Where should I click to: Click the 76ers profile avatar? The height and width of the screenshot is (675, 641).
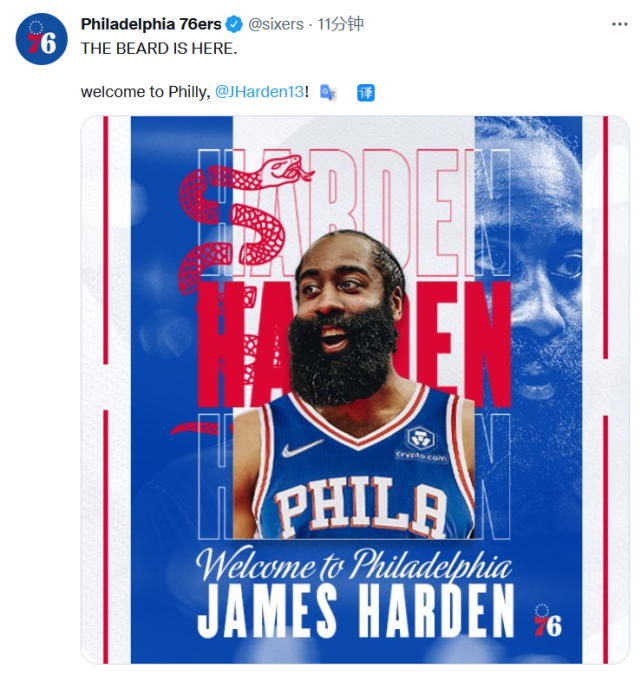click(x=41, y=39)
